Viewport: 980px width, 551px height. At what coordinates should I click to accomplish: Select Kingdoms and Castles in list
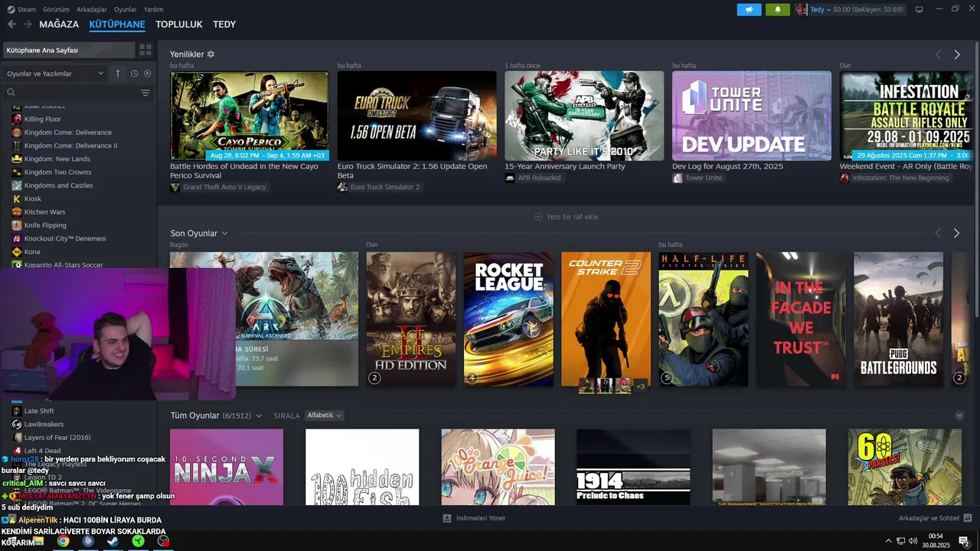coord(58,185)
